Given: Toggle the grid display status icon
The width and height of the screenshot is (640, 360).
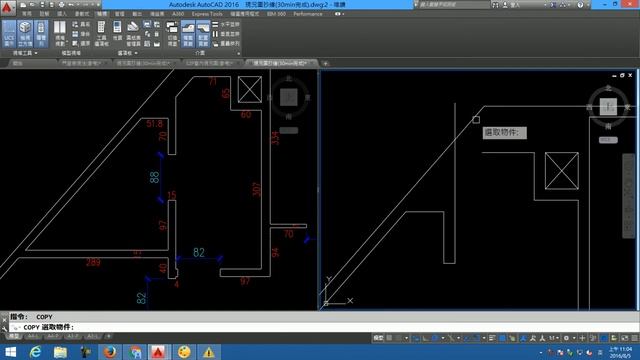Looking at the screenshot, I should coord(390,338).
